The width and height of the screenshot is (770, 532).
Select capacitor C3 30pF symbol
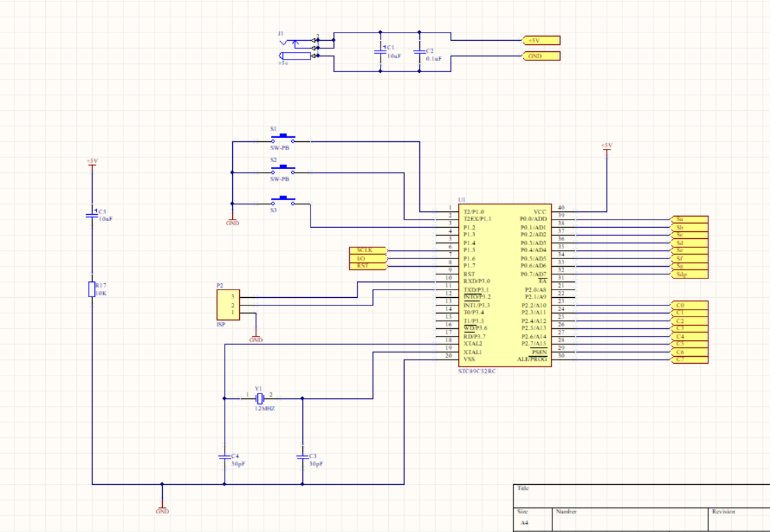[302, 457]
